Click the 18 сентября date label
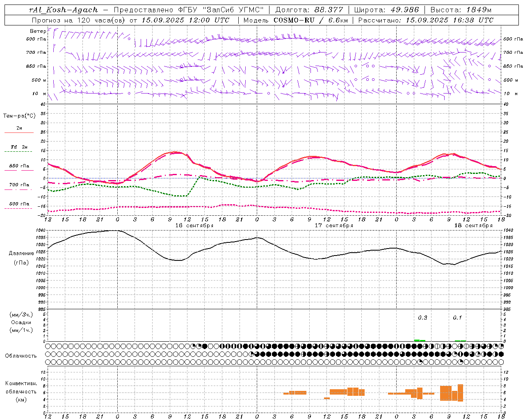This screenshot has height=420, width=525. point(473,226)
